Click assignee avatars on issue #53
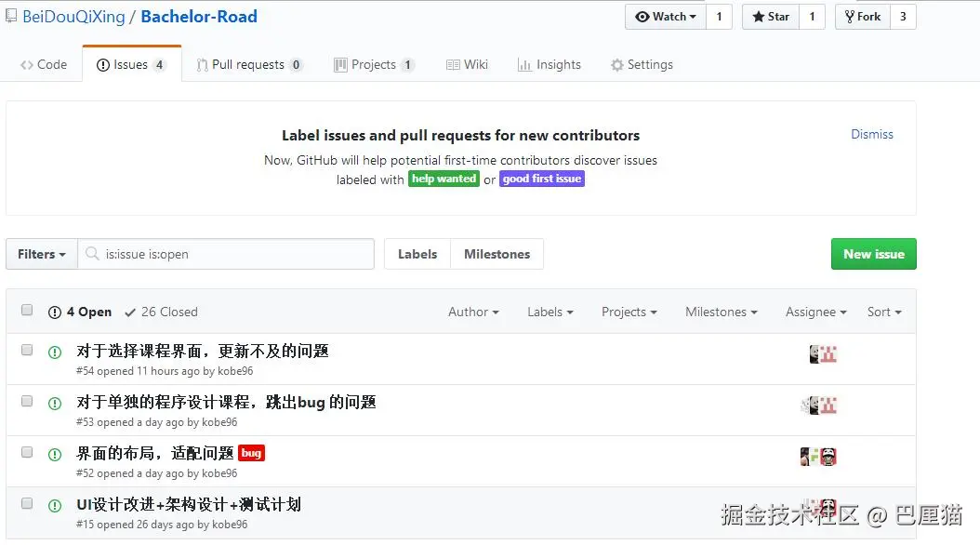The width and height of the screenshot is (980, 545). [x=819, y=405]
